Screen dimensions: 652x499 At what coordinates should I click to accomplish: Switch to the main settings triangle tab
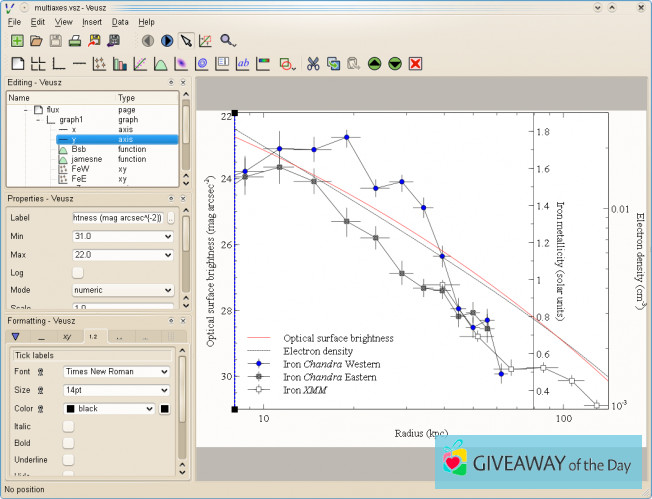[16, 336]
